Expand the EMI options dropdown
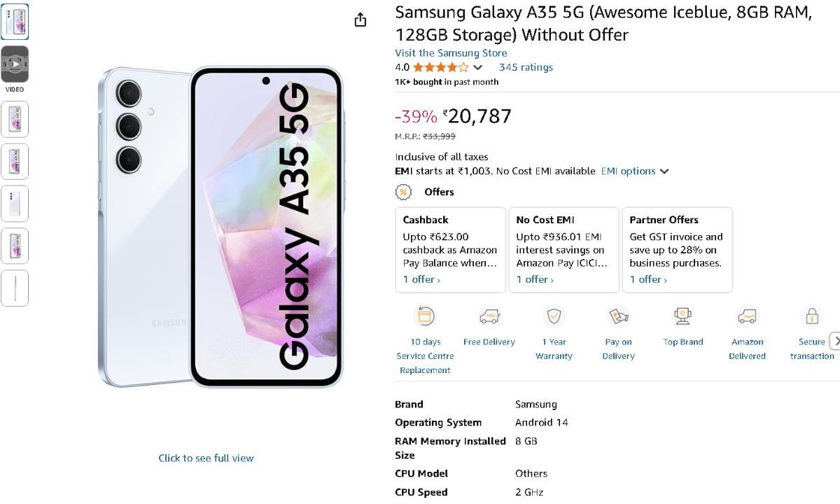This screenshot has height=504, width=840. pyautogui.click(x=635, y=171)
